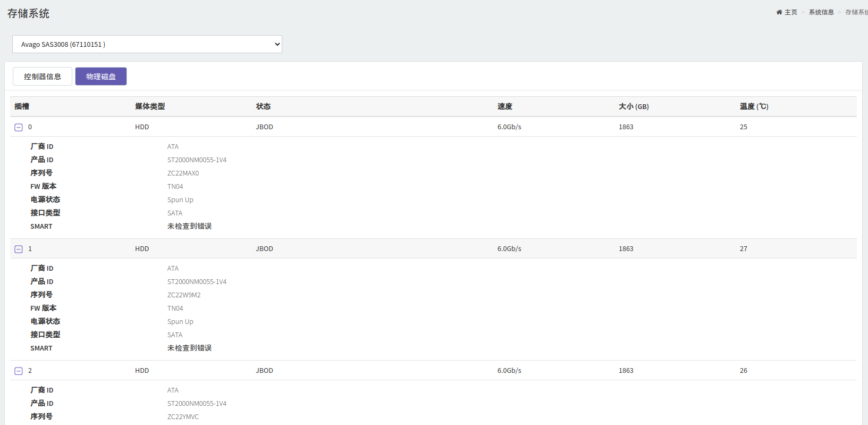Screen dimensions: 868x425
Task: Click the 状态 column header
Action: [263, 106]
